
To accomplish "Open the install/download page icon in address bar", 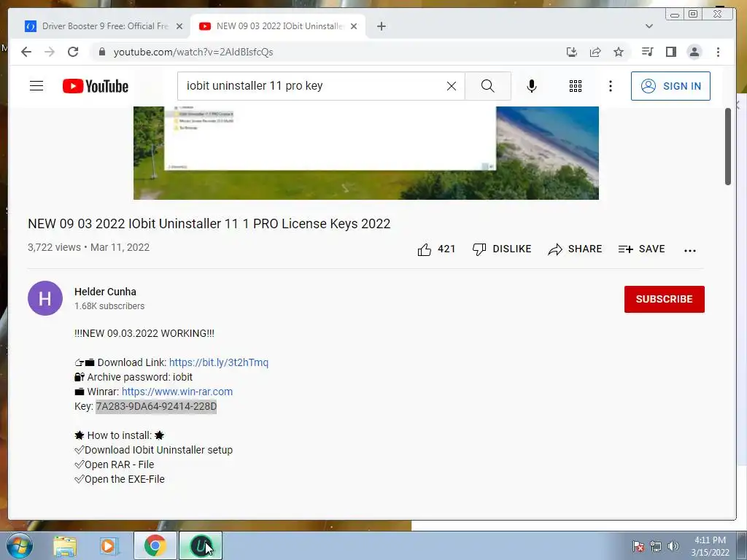I will click(x=572, y=52).
